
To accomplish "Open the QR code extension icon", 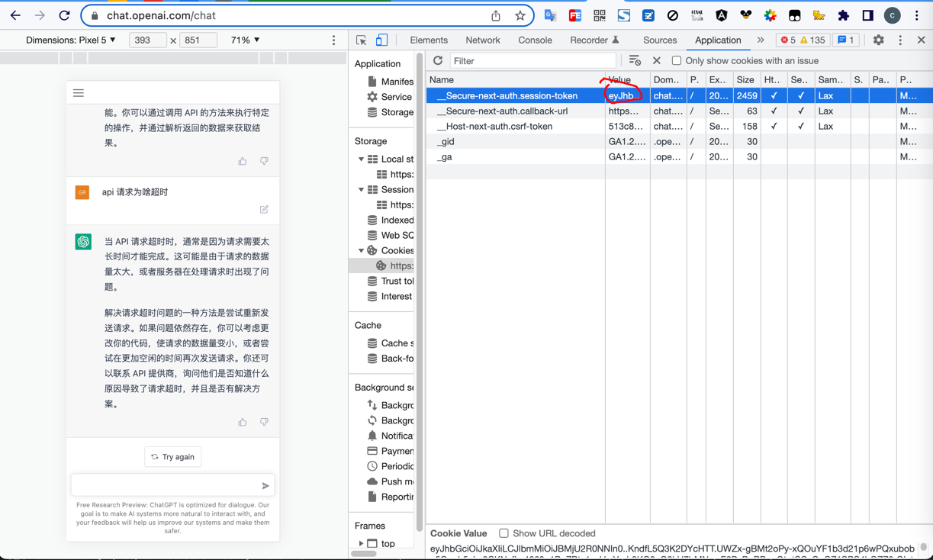I will point(600,15).
